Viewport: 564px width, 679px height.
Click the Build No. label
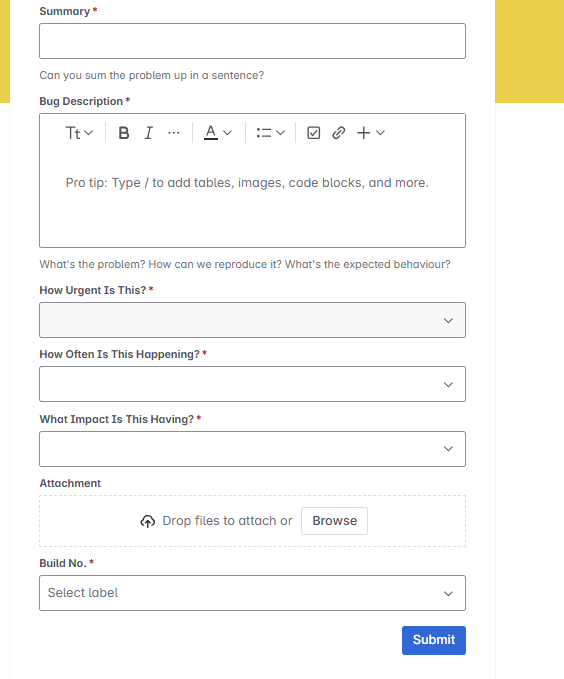point(63,563)
